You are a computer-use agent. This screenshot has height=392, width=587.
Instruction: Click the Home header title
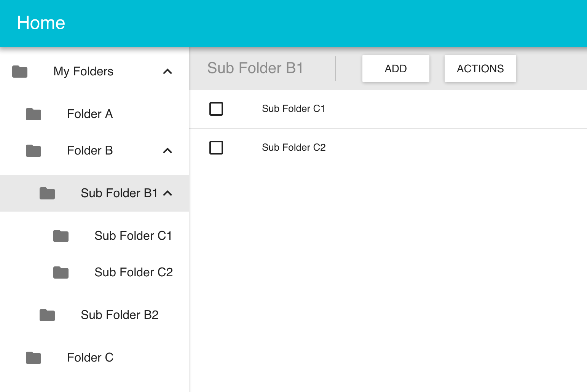click(41, 23)
